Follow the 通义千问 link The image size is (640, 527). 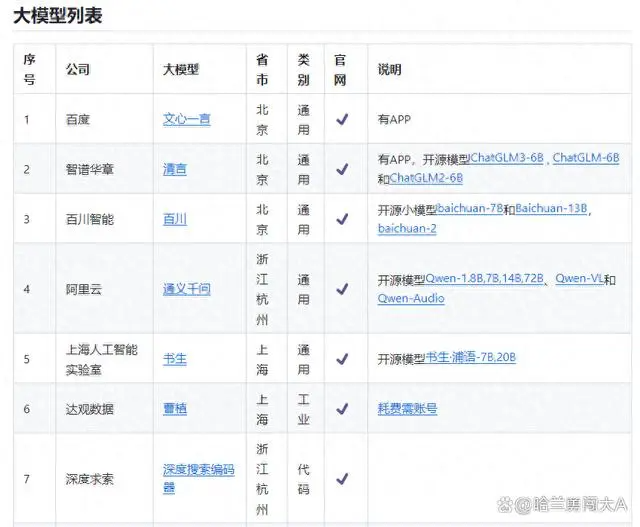[187, 289]
